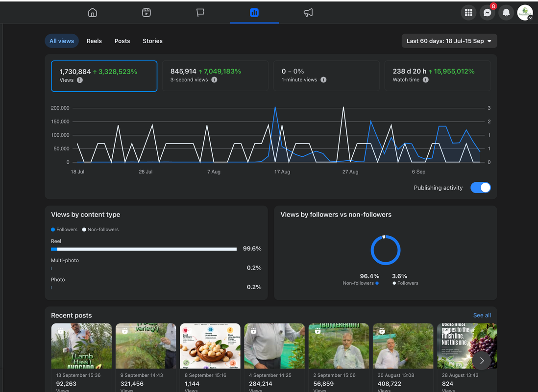Click the info icon next to Watch time
The width and height of the screenshot is (538, 392).
coord(425,80)
